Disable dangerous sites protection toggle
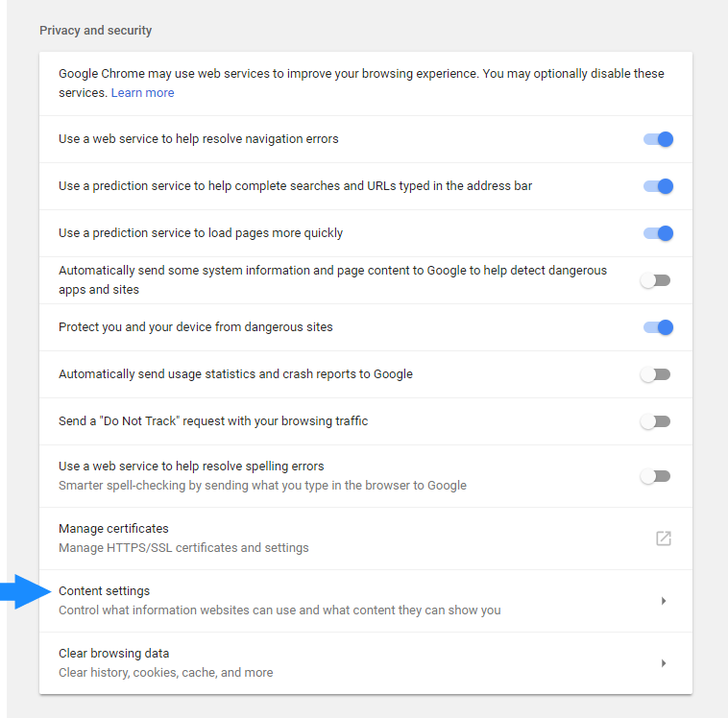The height and width of the screenshot is (718, 728). click(658, 327)
